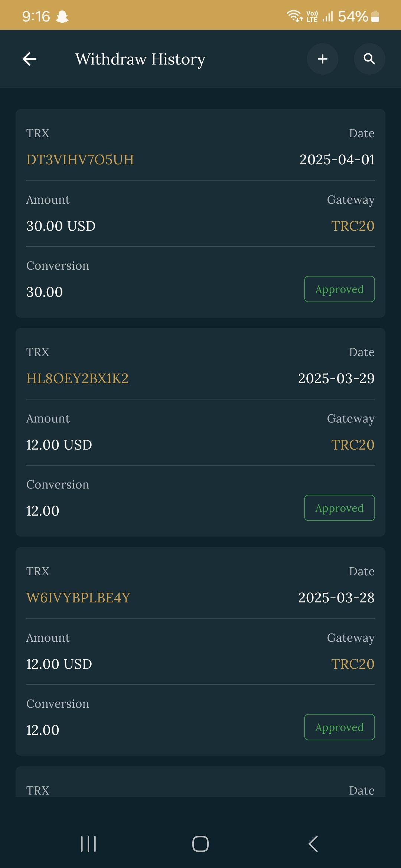
Task: Tap Android recent apps navigation icon
Action: pos(88,844)
